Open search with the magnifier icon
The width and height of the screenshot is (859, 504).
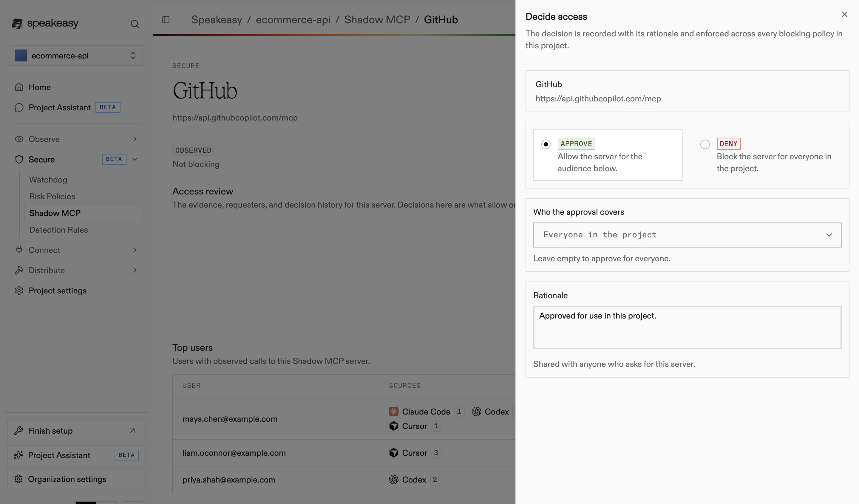coord(135,24)
